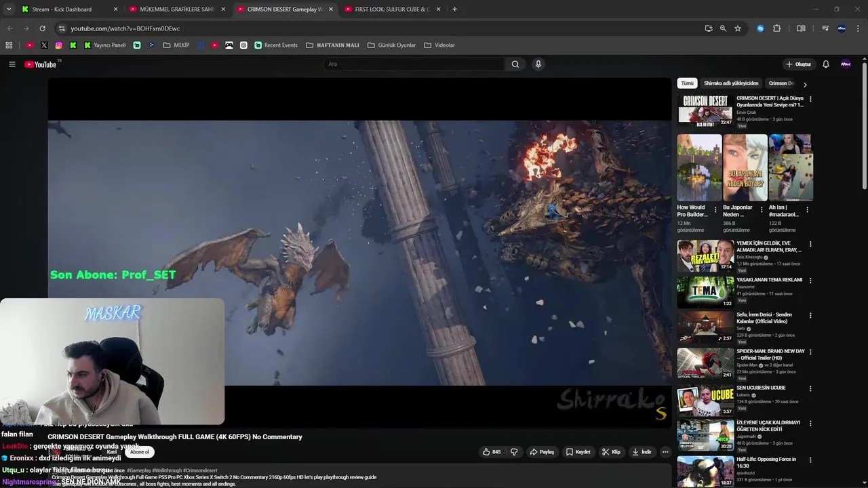
Task: Click the page vertical scrollbar
Action: (x=865, y=125)
